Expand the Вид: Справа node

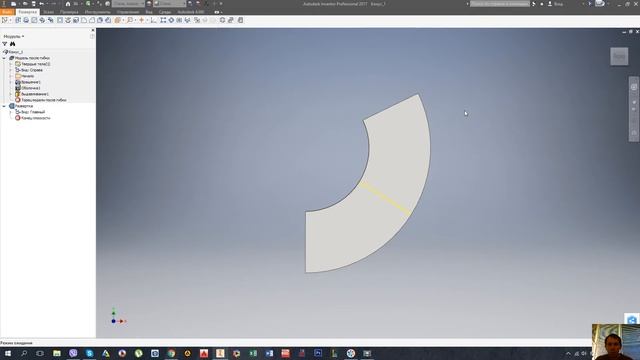(11, 70)
